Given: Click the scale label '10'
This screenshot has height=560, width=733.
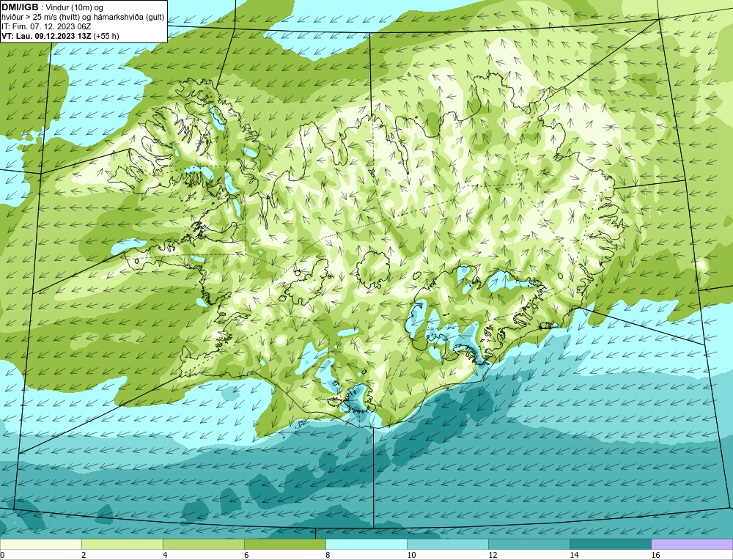Looking at the screenshot, I should [x=411, y=555].
